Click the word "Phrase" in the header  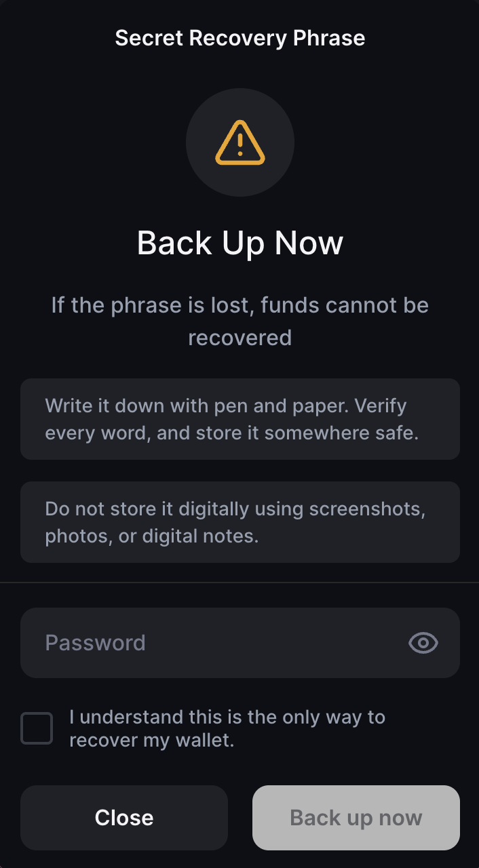click(x=329, y=38)
